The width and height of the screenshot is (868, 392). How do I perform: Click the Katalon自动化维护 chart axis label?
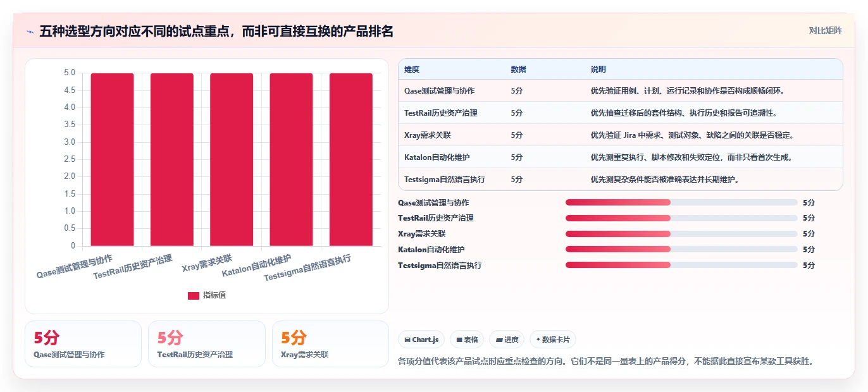[256, 266]
